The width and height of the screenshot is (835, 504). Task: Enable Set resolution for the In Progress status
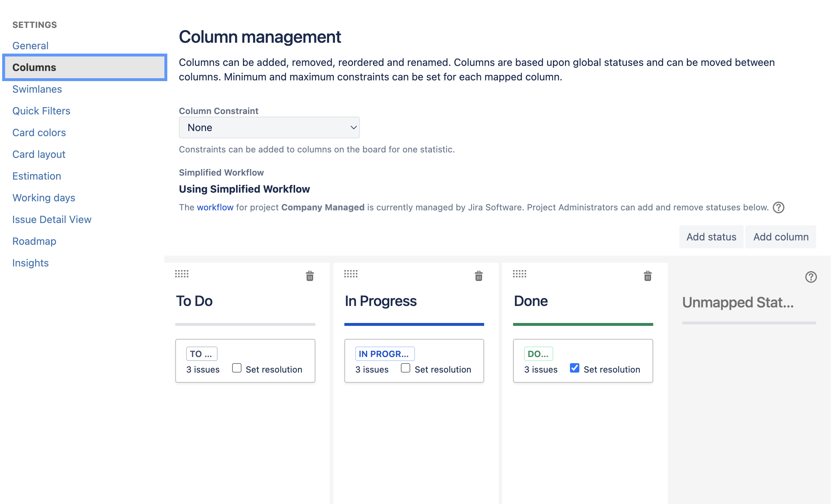pyautogui.click(x=405, y=367)
